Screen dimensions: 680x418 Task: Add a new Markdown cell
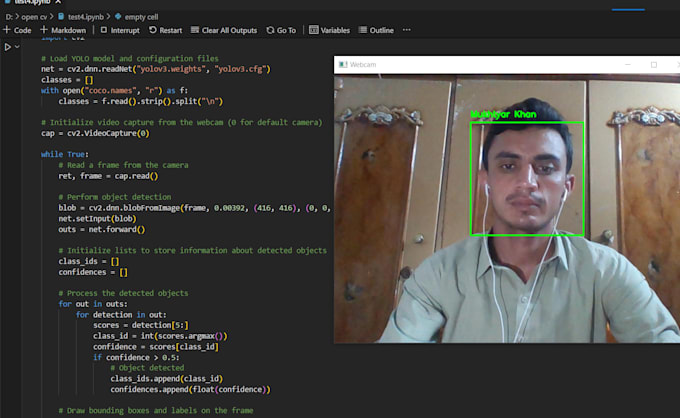click(x=63, y=30)
